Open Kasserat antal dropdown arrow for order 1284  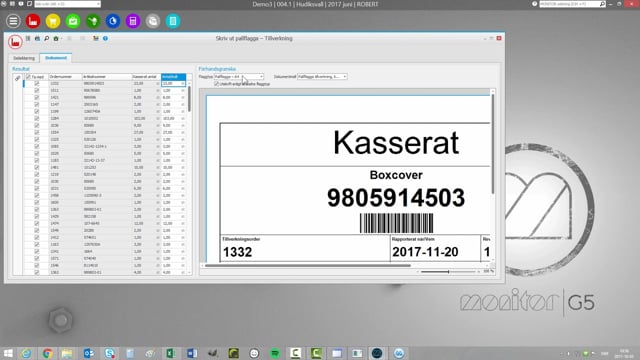tap(158, 118)
